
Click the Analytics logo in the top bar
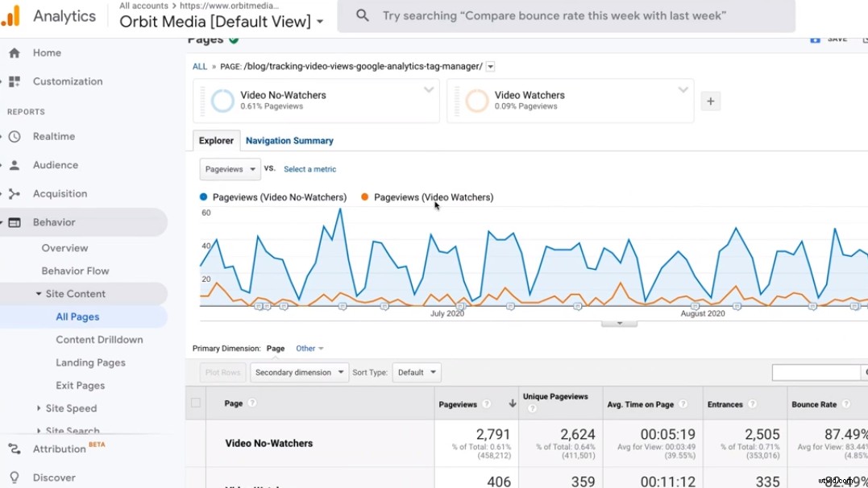point(50,14)
